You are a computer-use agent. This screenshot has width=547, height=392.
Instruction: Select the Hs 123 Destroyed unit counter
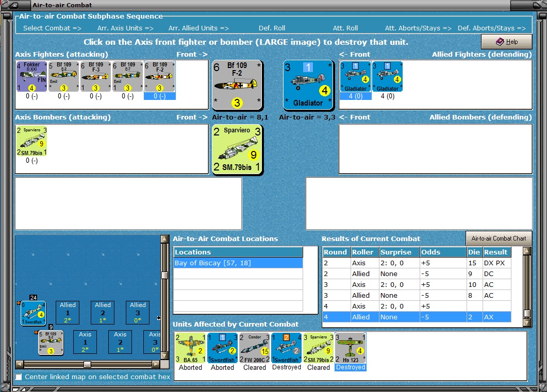tap(350, 348)
